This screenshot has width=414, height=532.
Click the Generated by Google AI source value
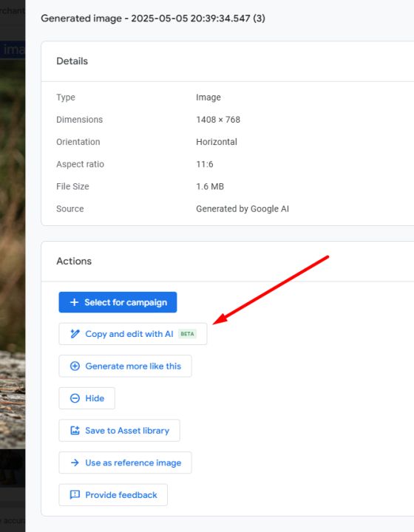pyautogui.click(x=242, y=208)
